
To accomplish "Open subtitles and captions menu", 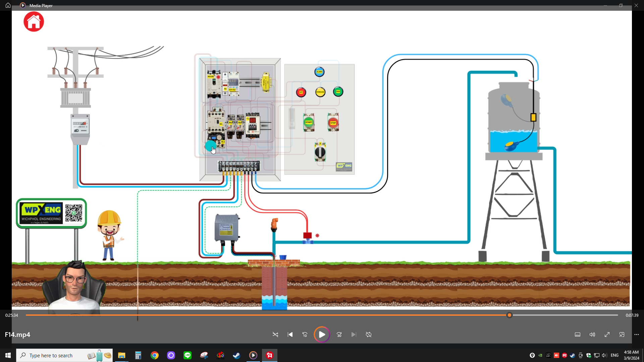I will (578, 335).
